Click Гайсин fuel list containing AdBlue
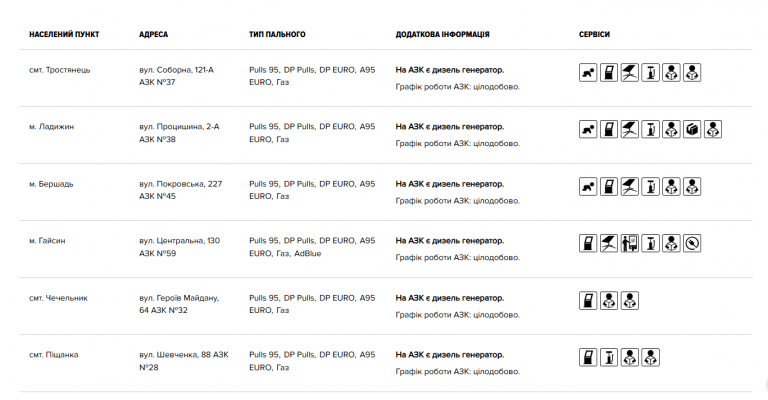The width and height of the screenshot is (768, 400). pos(312,247)
